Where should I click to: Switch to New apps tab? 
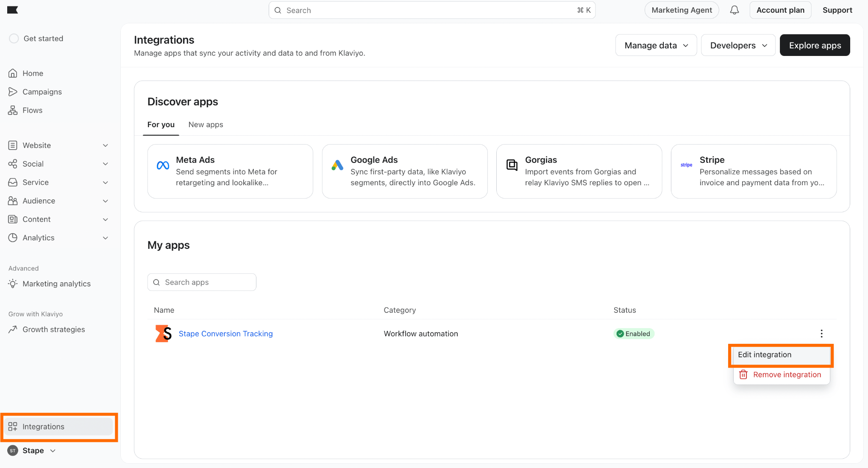tap(206, 125)
